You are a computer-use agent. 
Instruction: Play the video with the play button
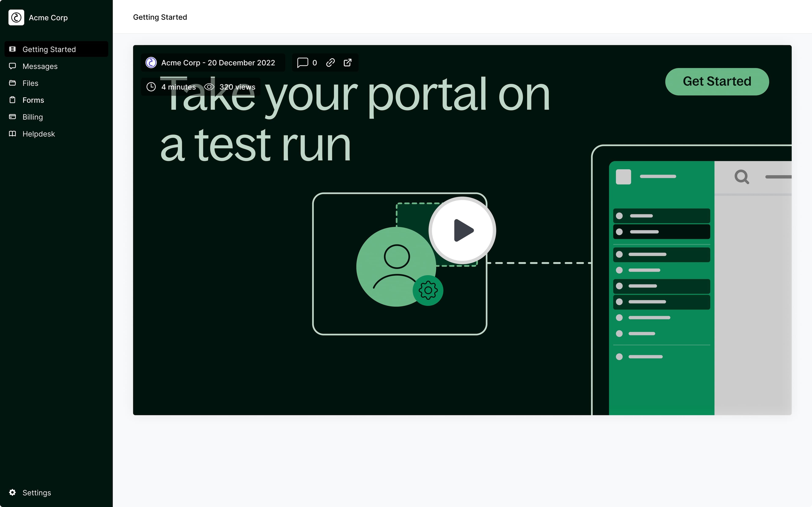(x=462, y=230)
